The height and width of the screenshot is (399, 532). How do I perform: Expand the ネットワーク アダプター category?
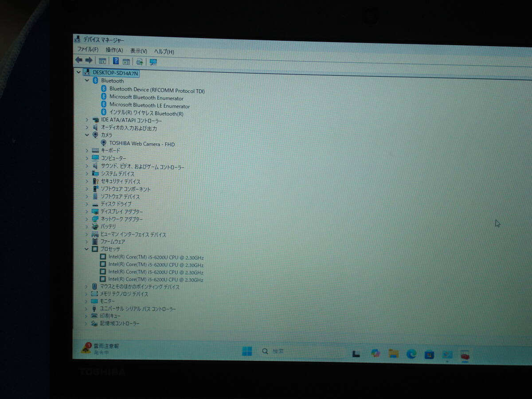(87, 219)
